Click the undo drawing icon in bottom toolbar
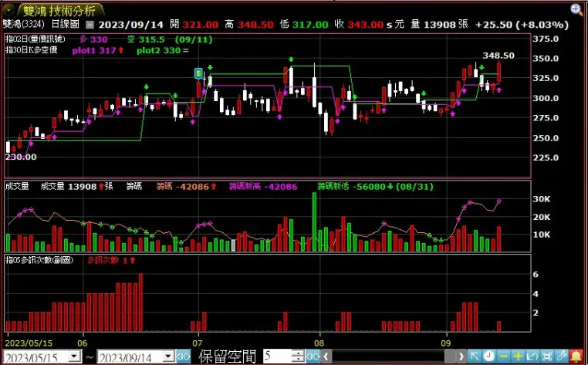This screenshot has height=365, width=588. [532, 356]
